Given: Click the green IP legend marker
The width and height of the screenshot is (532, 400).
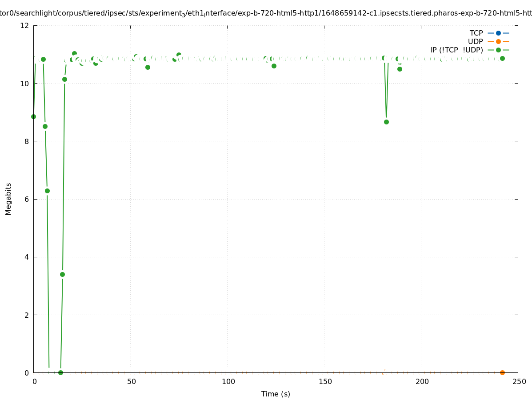Looking at the screenshot, I should click(498, 50).
